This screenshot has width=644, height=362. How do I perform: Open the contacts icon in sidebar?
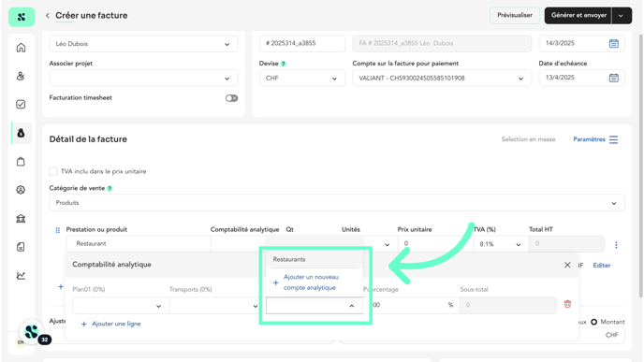[21, 76]
